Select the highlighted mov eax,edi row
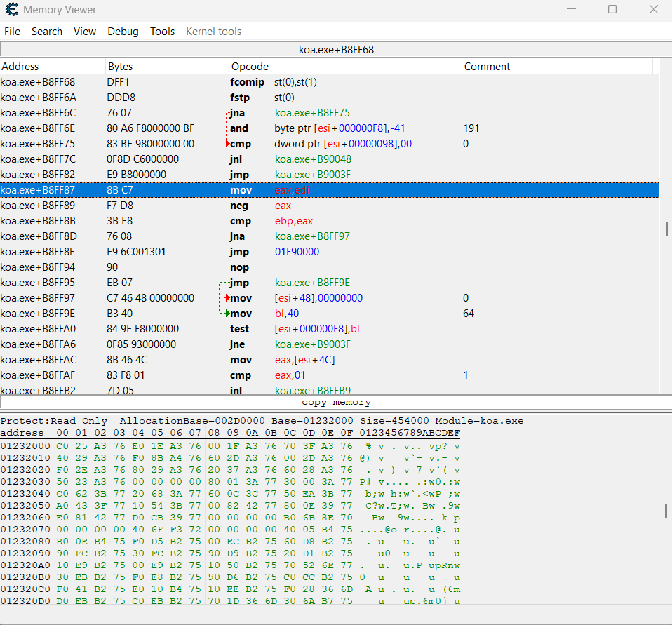 [x=329, y=190]
